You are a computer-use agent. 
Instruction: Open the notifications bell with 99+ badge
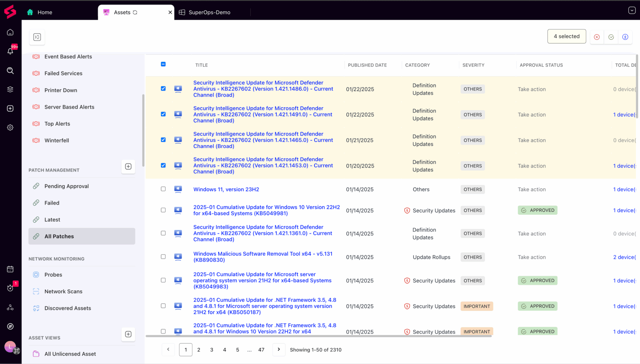10,51
